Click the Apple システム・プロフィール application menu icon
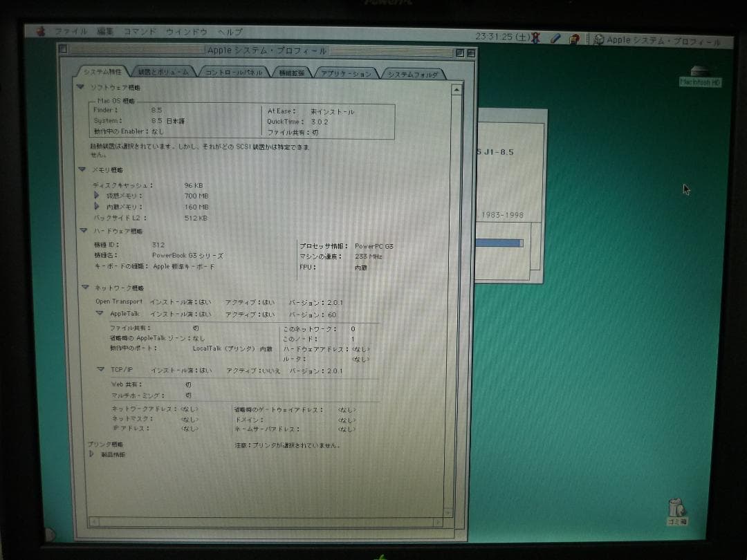This screenshot has width=747, height=560. pyautogui.click(x=599, y=40)
